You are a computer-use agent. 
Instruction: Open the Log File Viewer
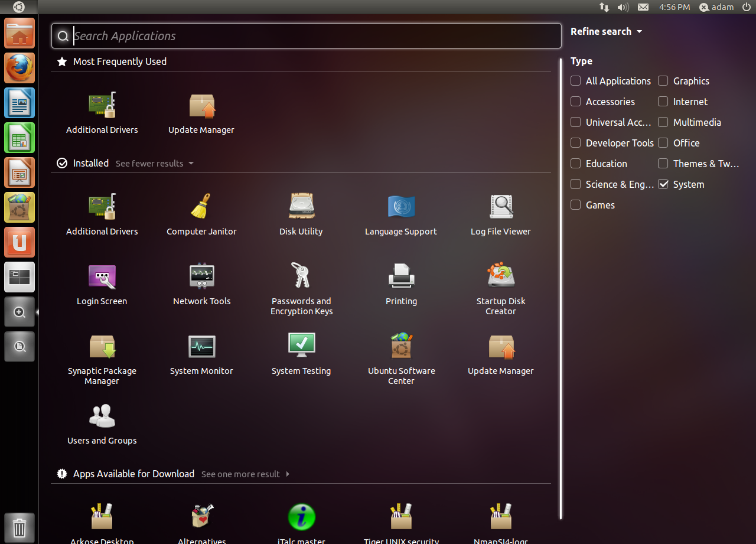tap(501, 214)
